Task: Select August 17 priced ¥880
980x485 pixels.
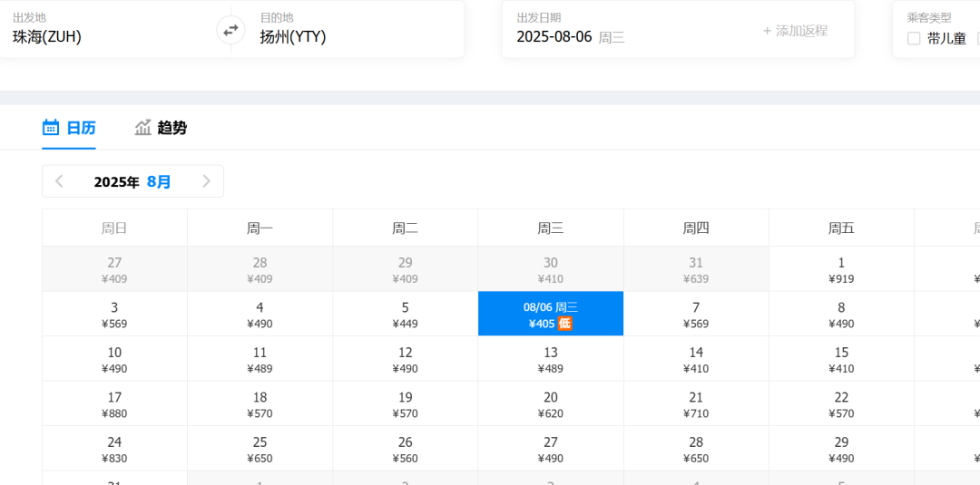Action: [x=114, y=403]
